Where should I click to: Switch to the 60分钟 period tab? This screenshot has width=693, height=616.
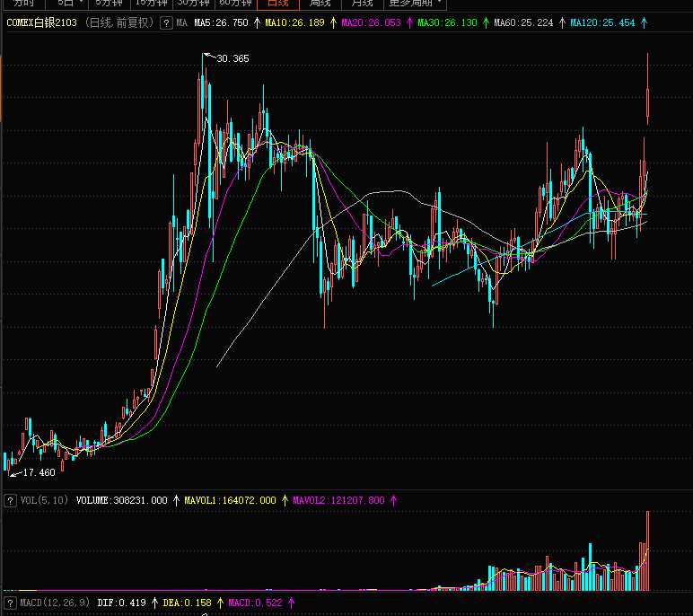[235, 4]
